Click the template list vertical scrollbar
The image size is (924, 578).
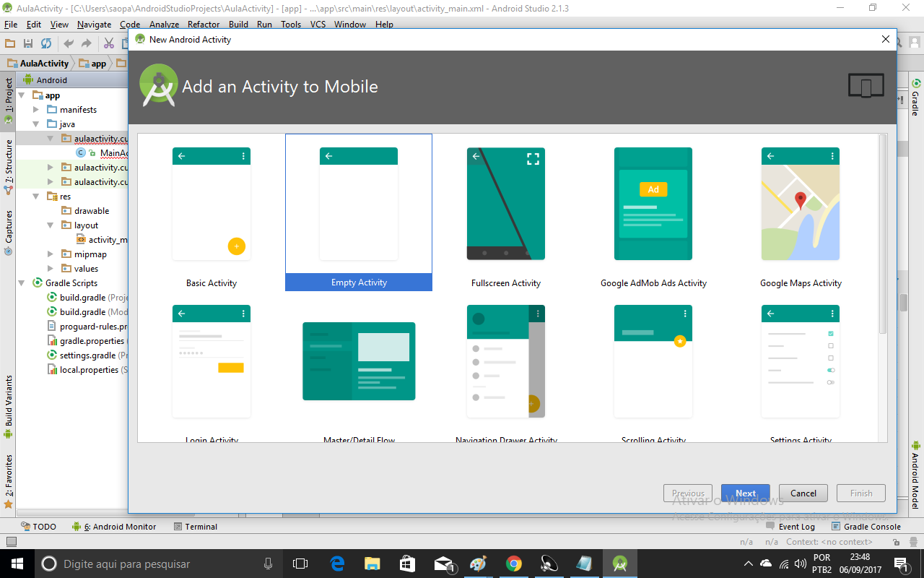tap(883, 235)
